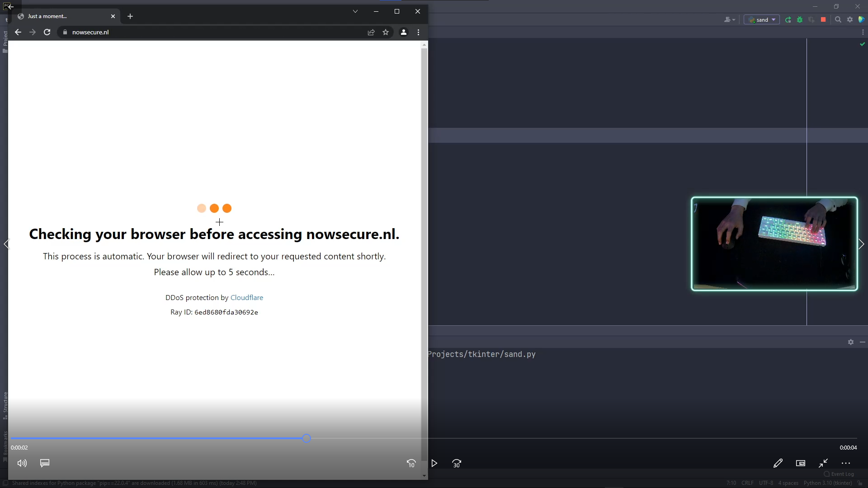View site info via lock icon
This screenshot has height=488, width=868.
65,32
